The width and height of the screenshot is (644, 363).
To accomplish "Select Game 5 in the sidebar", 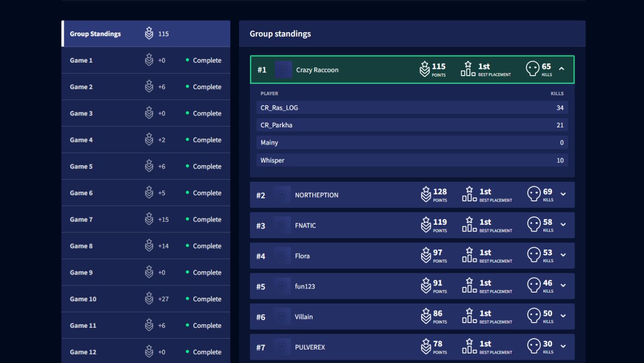I will pyautogui.click(x=146, y=166).
